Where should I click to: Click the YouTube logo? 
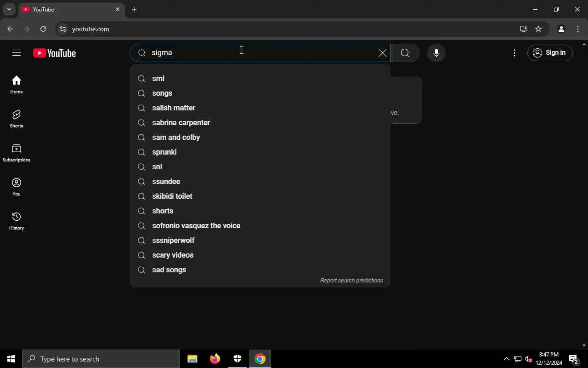pyautogui.click(x=54, y=53)
